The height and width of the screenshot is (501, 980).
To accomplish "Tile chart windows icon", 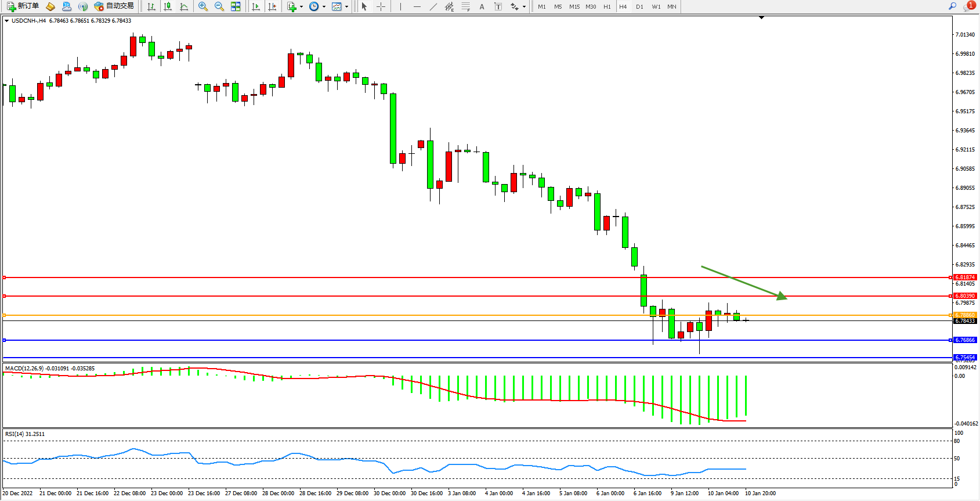I will [236, 6].
